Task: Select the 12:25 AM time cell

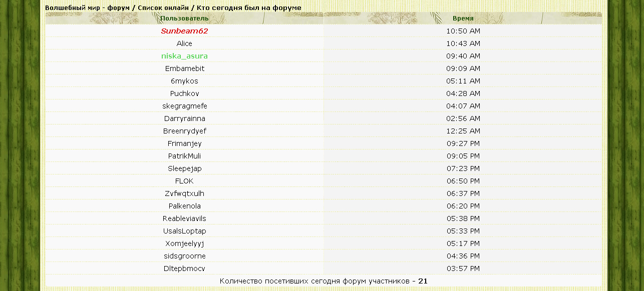Action: click(x=463, y=131)
